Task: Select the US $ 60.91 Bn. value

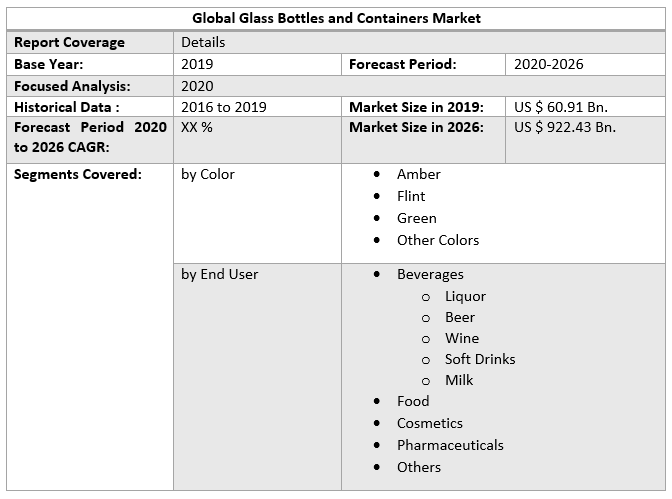Action: tap(561, 107)
